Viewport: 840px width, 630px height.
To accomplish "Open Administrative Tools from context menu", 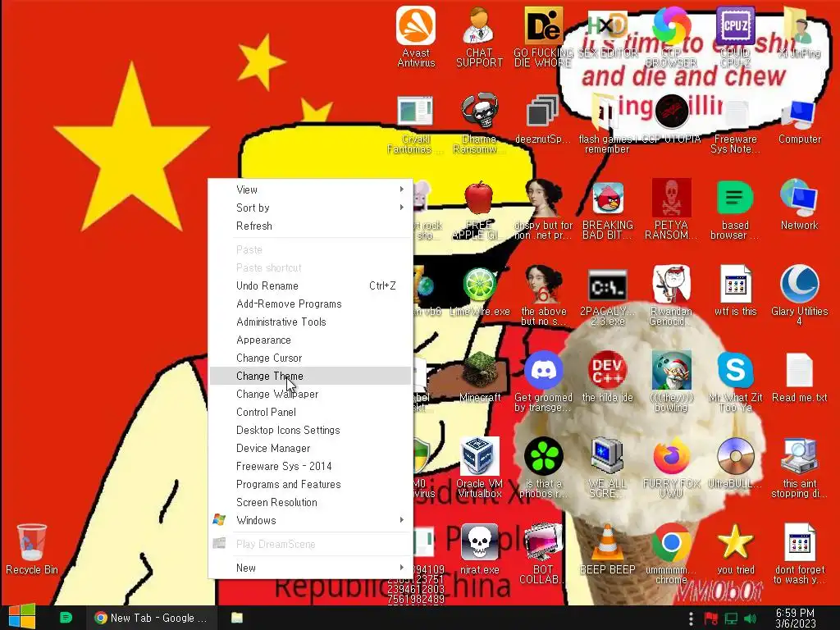I will coord(310,322).
